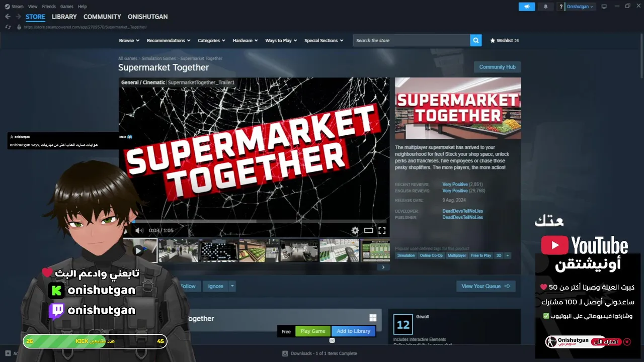Expand the Hardware dropdown
The image size is (644, 362).
[245, 41]
